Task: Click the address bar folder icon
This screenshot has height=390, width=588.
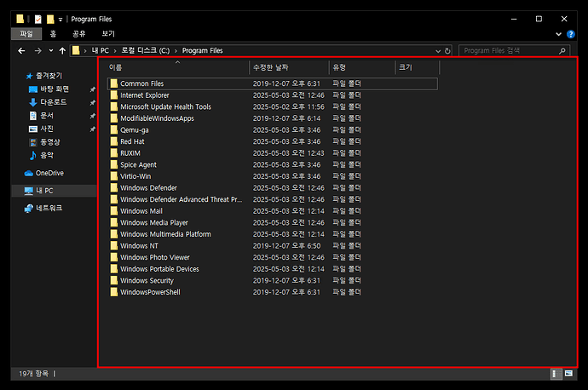Action: 76,50
